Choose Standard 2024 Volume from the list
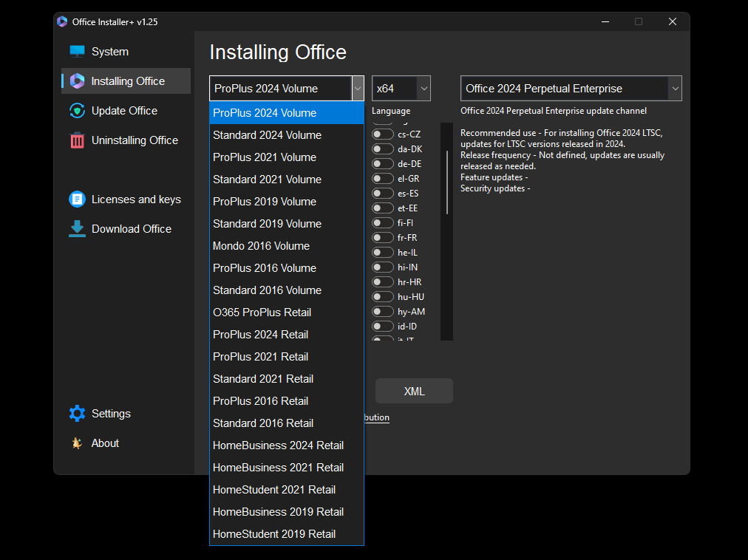 [x=287, y=135]
